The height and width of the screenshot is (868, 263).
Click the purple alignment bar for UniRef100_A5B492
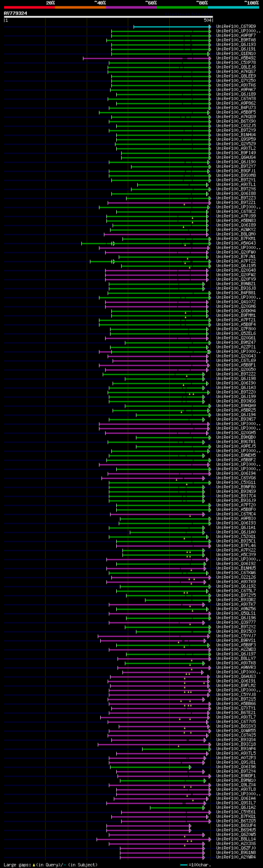[x=147, y=58]
